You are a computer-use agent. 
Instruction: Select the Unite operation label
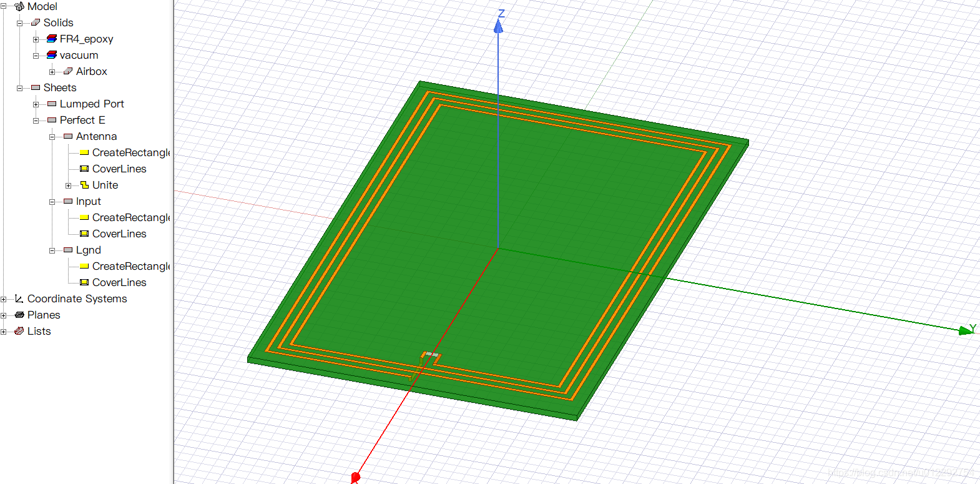[x=105, y=185]
